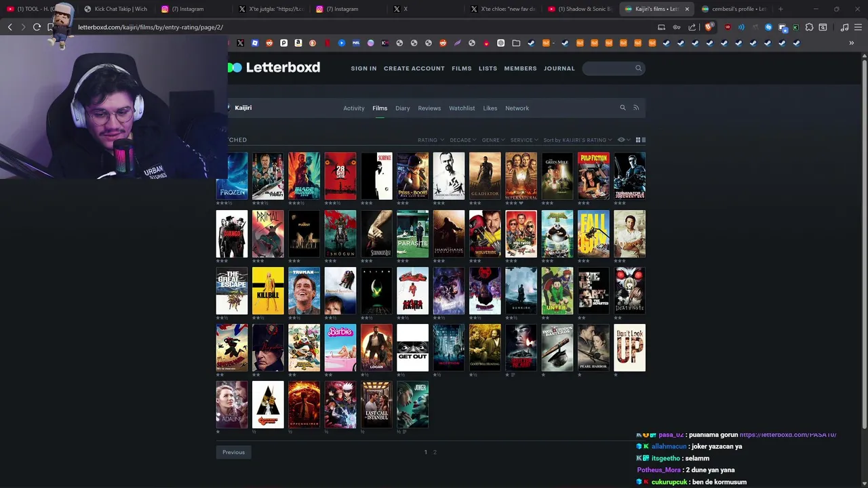Switch to the Shadow & Sonic browser tab
The width and height of the screenshot is (868, 488).
click(x=580, y=9)
